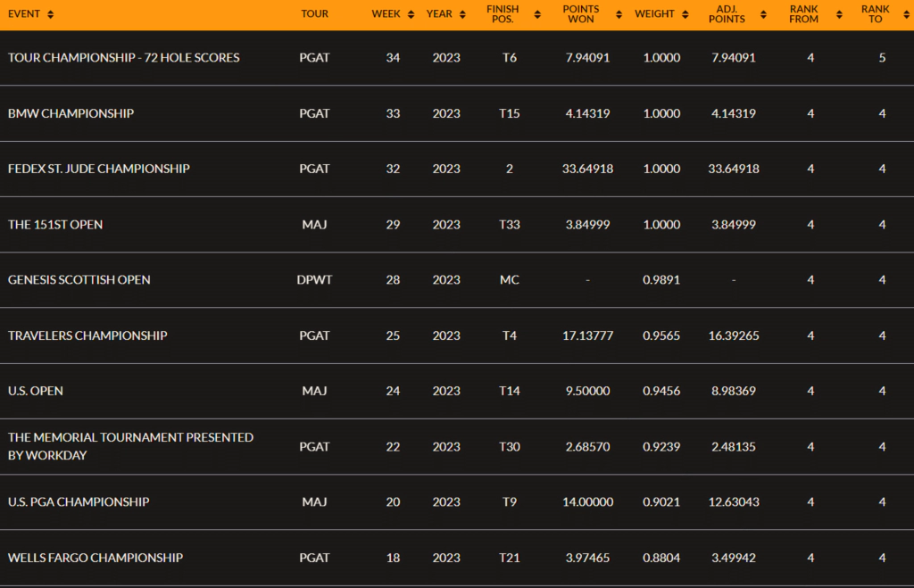Sort by Year using sort arrows
Image resolution: width=914 pixels, height=588 pixels.
pyautogui.click(x=463, y=14)
